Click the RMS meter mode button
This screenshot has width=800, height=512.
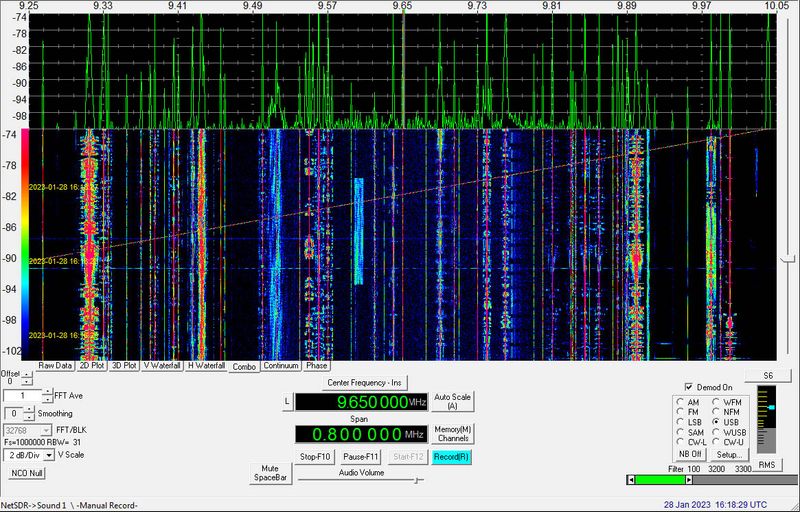[x=766, y=465]
